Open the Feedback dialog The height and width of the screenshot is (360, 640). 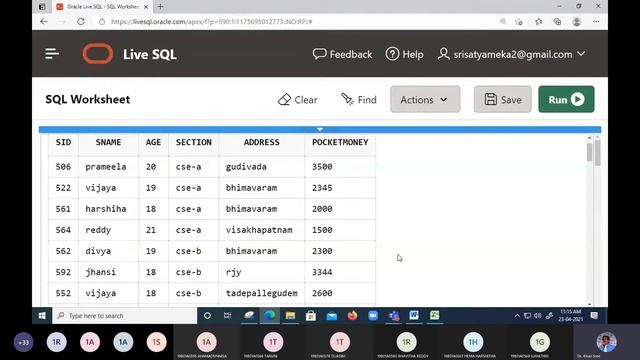tap(342, 54)
